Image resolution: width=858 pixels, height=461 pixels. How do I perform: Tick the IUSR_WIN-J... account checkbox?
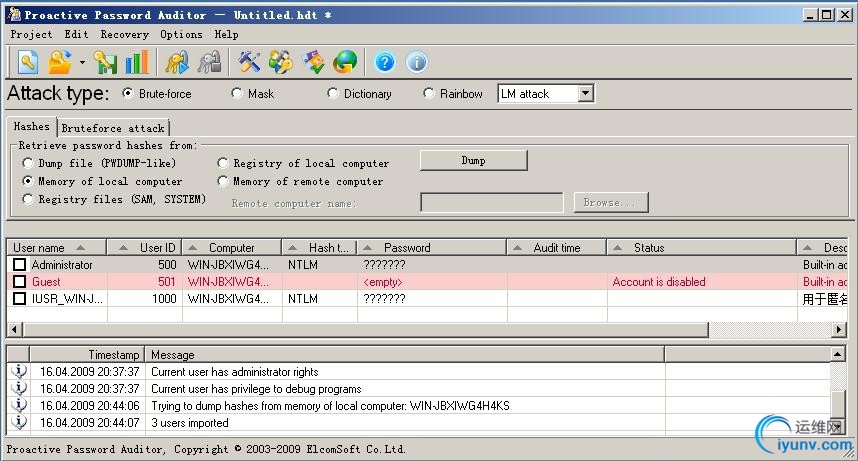pos(19,298)
